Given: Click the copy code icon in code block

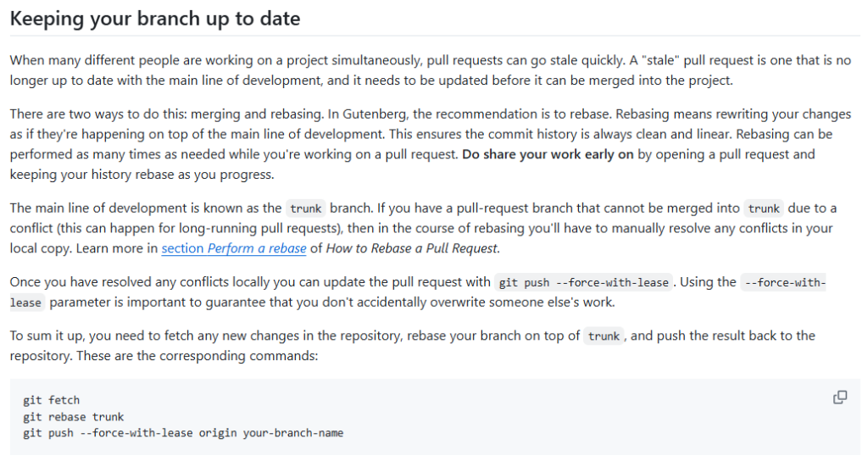Looking at the screenshot, I should pos(840,397).
